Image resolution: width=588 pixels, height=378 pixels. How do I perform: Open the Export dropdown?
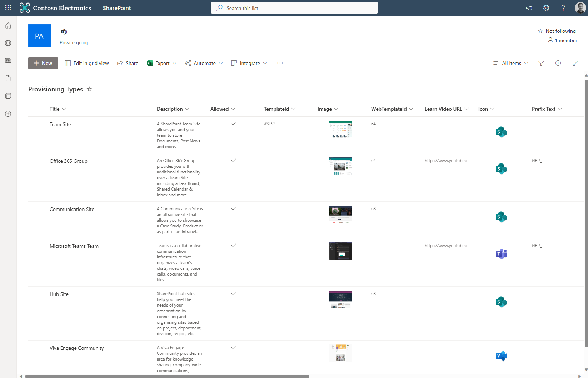click(162, 63)
